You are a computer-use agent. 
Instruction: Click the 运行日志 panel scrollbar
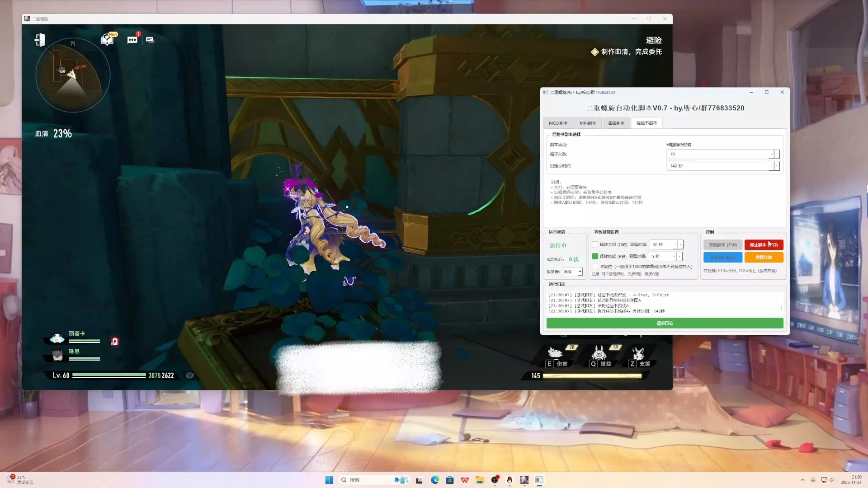click(x=781, y=308)
